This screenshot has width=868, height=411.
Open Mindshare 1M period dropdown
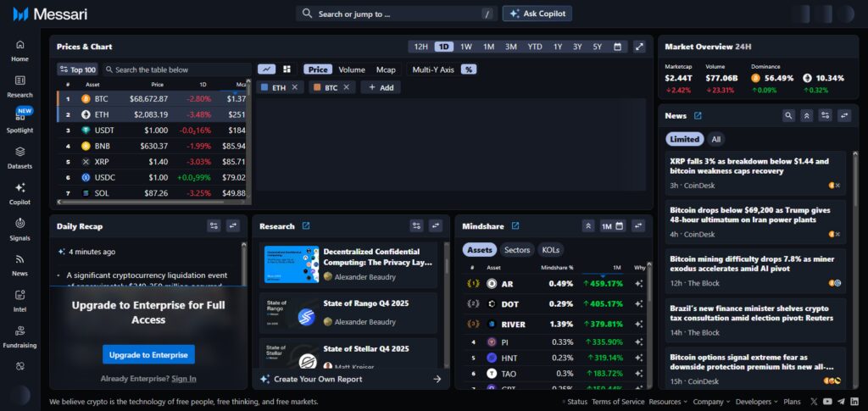[613, 225]
